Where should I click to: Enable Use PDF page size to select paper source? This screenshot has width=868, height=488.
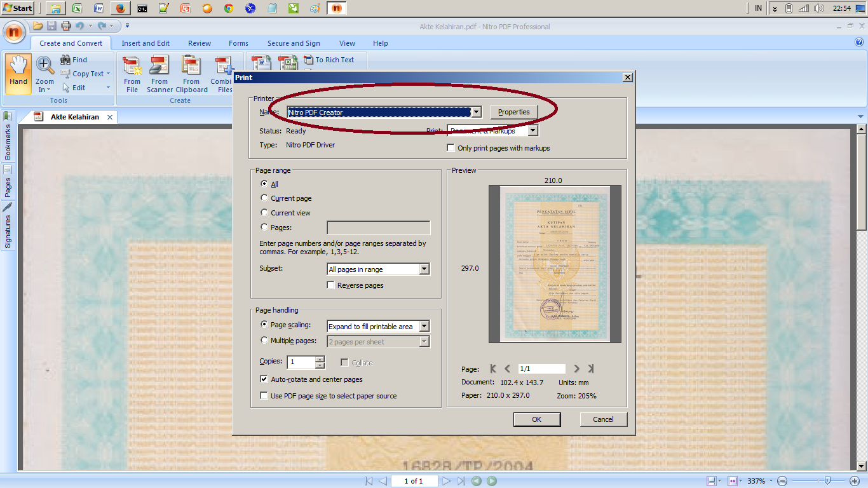[264, 396]
